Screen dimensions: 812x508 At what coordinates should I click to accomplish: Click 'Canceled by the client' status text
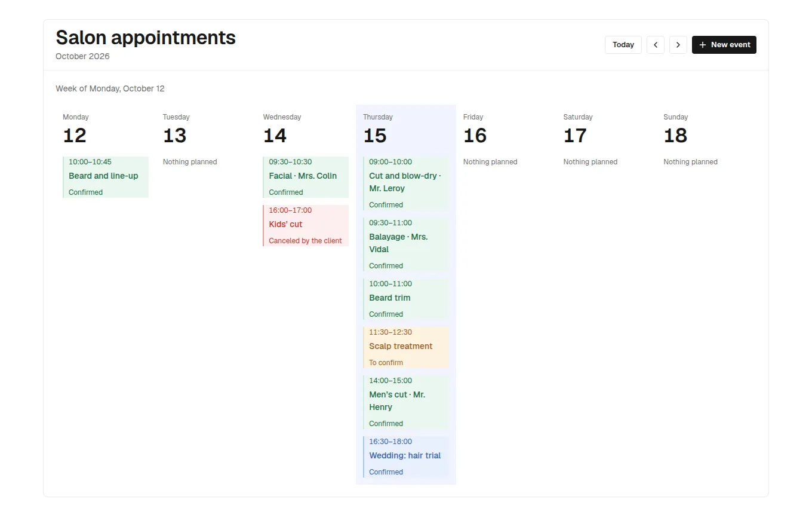pyautogui.click(x=305, y=241)
